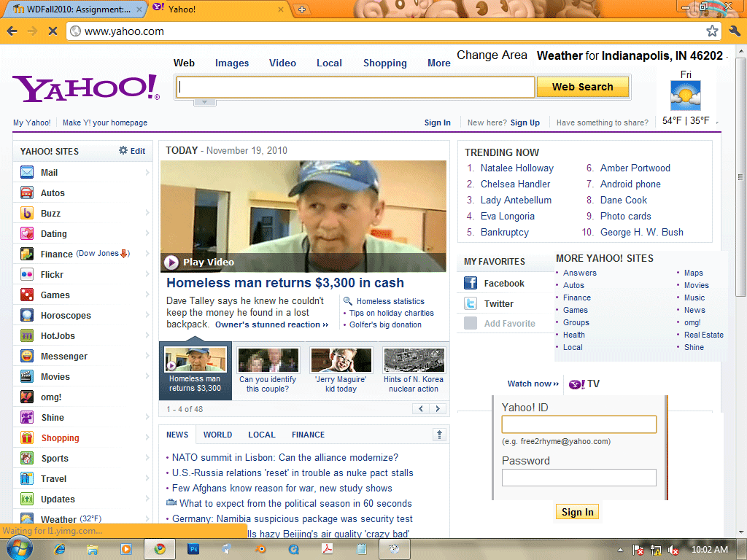
Task: Open the Windows Start menu
Action: tap(19, 548)
